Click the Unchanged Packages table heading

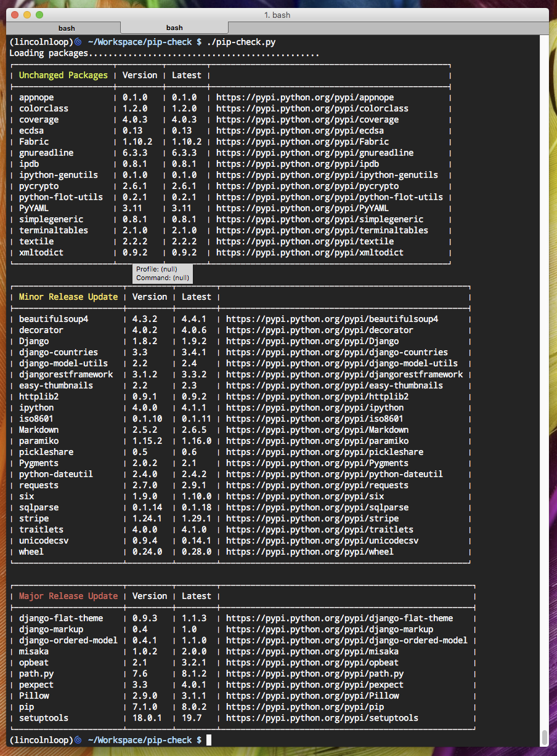pyautogui.click(x=63, y=75)
